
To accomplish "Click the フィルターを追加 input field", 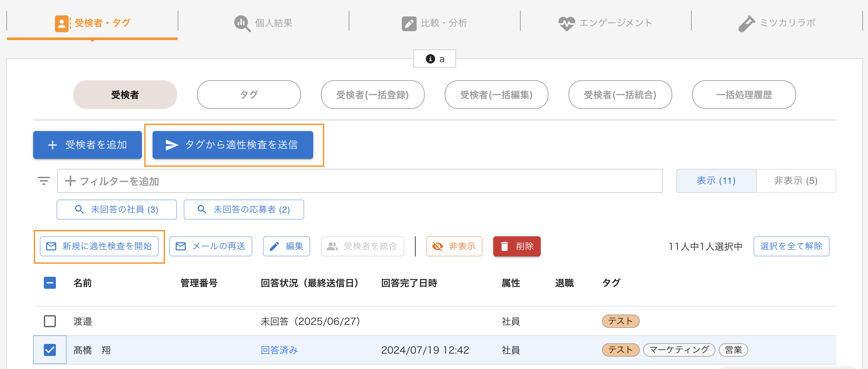I will coord(359,181).
